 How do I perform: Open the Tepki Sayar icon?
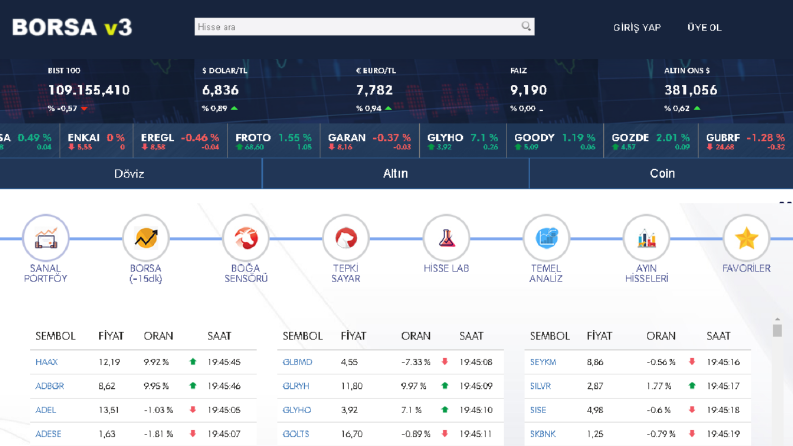[346, 238]
